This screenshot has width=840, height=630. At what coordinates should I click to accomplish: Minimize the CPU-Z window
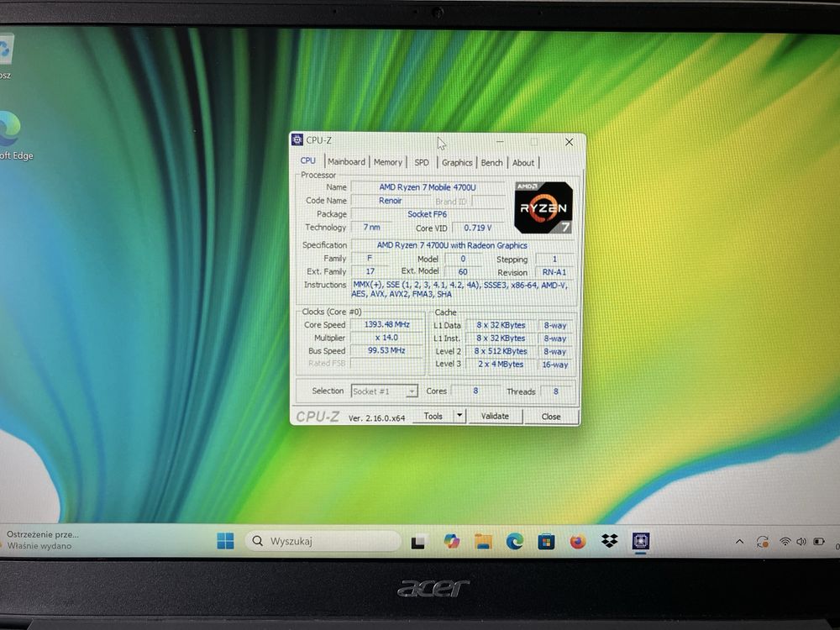pyautogui.click(x=500, y=141)
